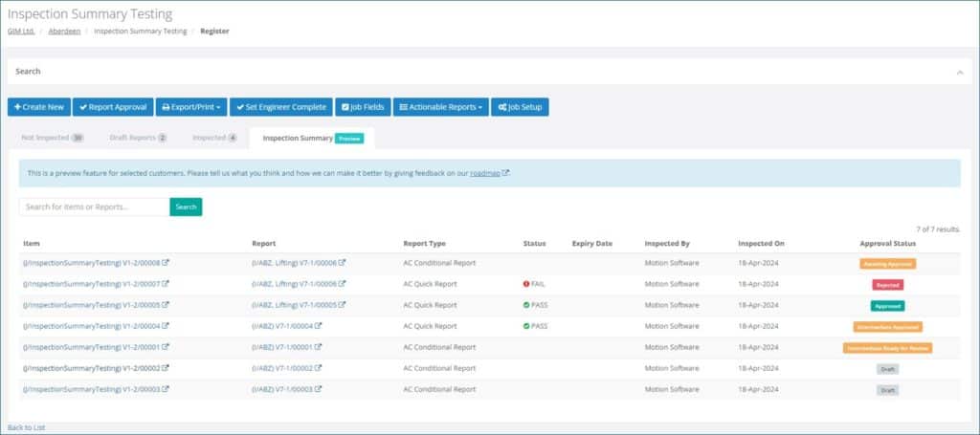Open Job Setup
Viewport: 980px width, 435px height.
(x=520, y=107)
